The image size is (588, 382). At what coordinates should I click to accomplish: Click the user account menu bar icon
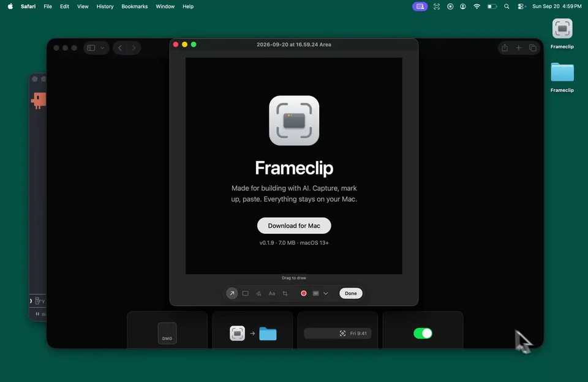463,6
